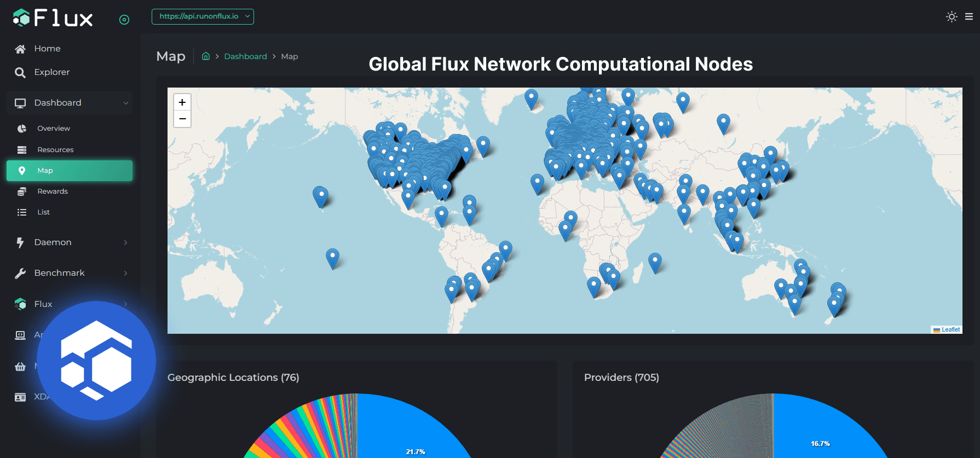This screenshot has width=980, height=458.
Task: Click the Daemon lightning bolt icon
Action: (20, 242)
